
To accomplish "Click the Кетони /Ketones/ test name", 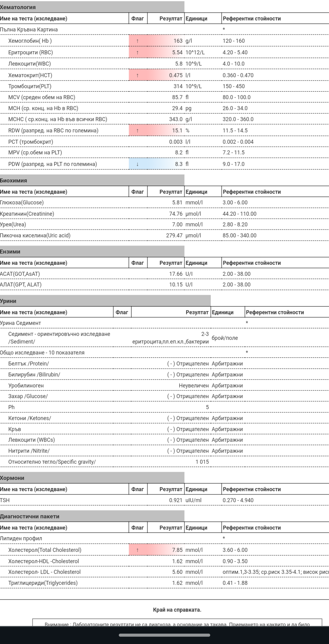I will [x=30, y=419].
